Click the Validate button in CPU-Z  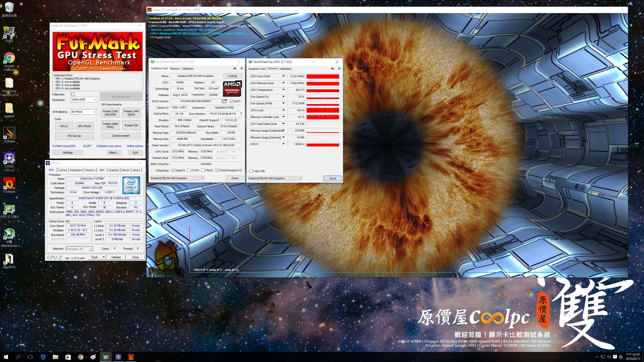[x=116, y=257]
